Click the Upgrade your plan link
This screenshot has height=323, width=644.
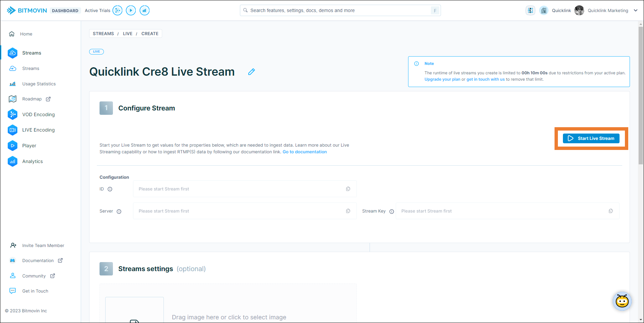[442, 79]
